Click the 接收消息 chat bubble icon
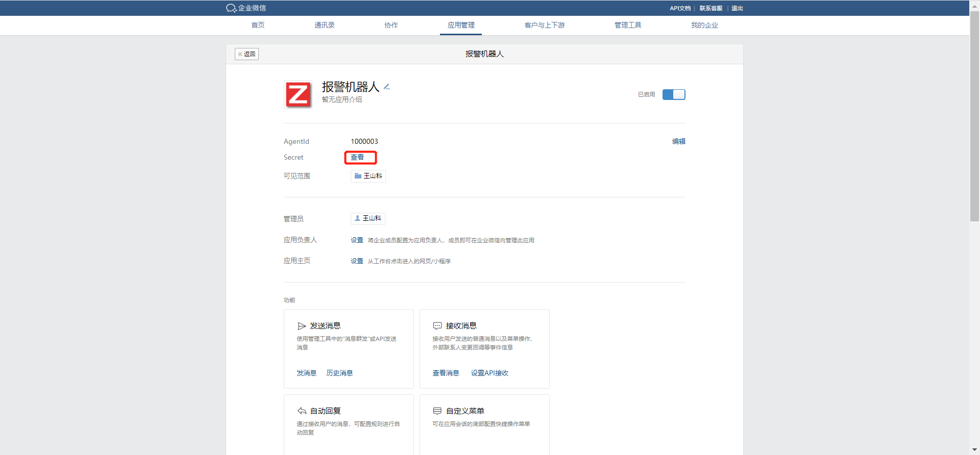980x455 pixels. point(437,326)
